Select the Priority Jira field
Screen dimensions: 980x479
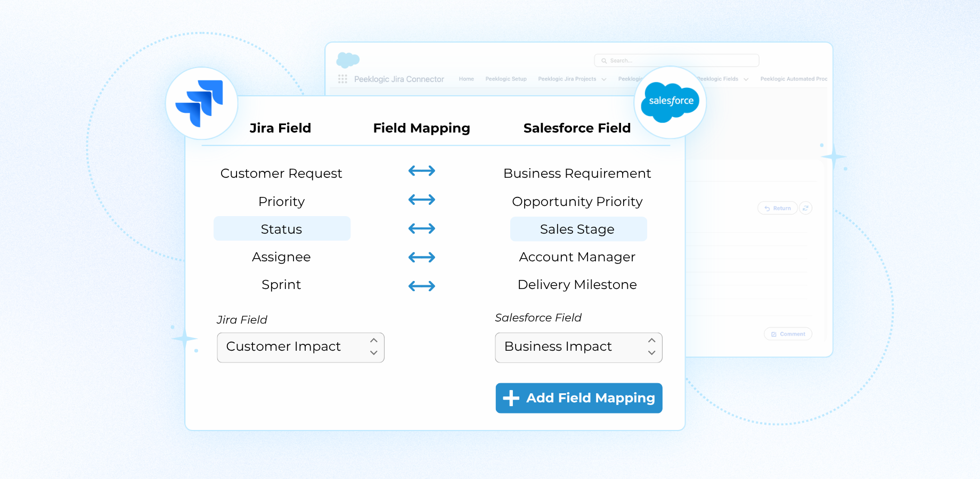point(281,202)
